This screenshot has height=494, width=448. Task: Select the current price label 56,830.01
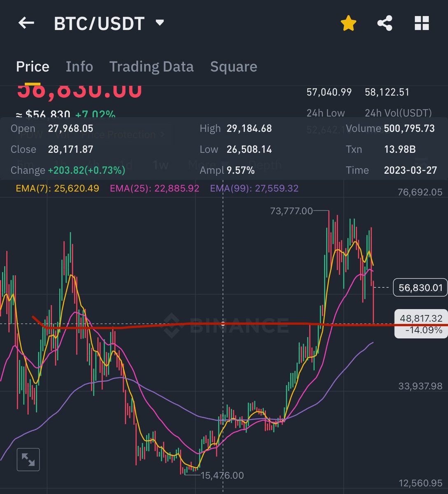pyautogui.click(x=420, y=287)
